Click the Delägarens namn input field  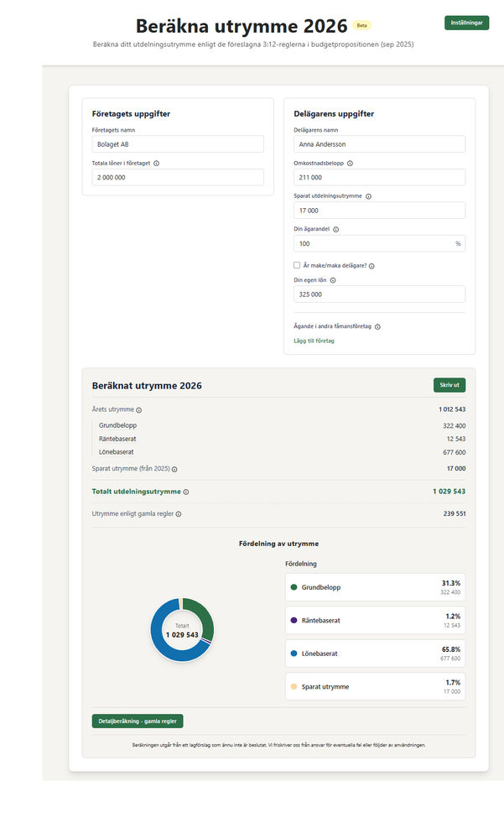tap(379, 144)
